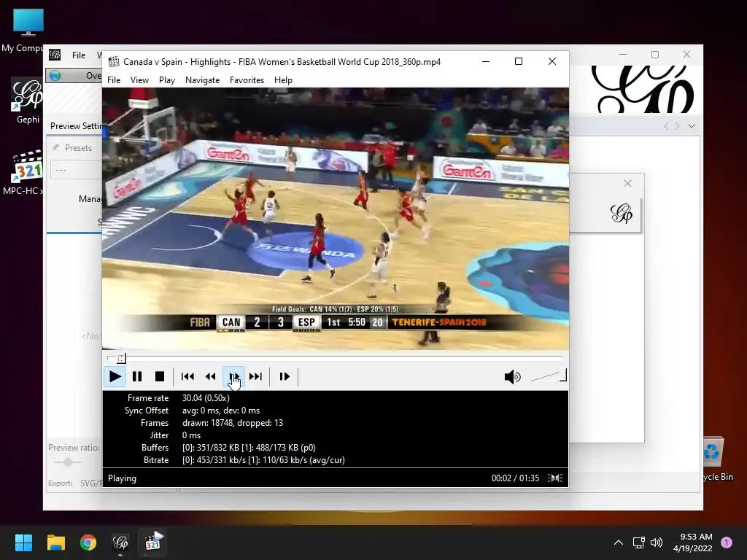This screenshot has width=747, height=560.
Task: Click the video frame area
Action: click(336, 219)
